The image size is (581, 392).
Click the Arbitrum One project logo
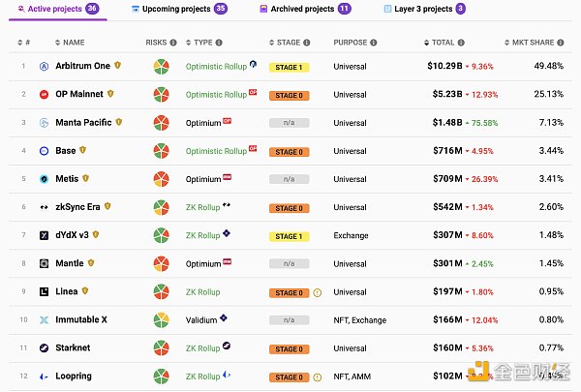pyautogui.click(x=45, y=67)
